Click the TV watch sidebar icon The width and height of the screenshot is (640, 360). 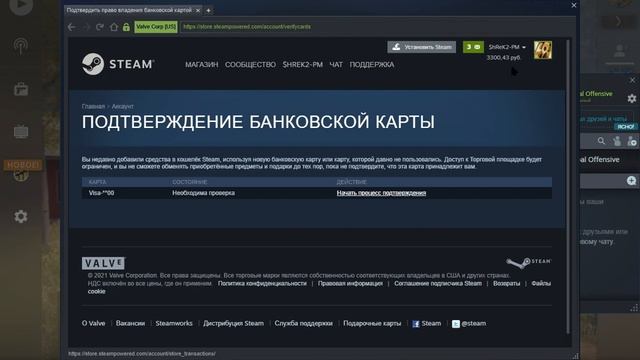(21, 131)
